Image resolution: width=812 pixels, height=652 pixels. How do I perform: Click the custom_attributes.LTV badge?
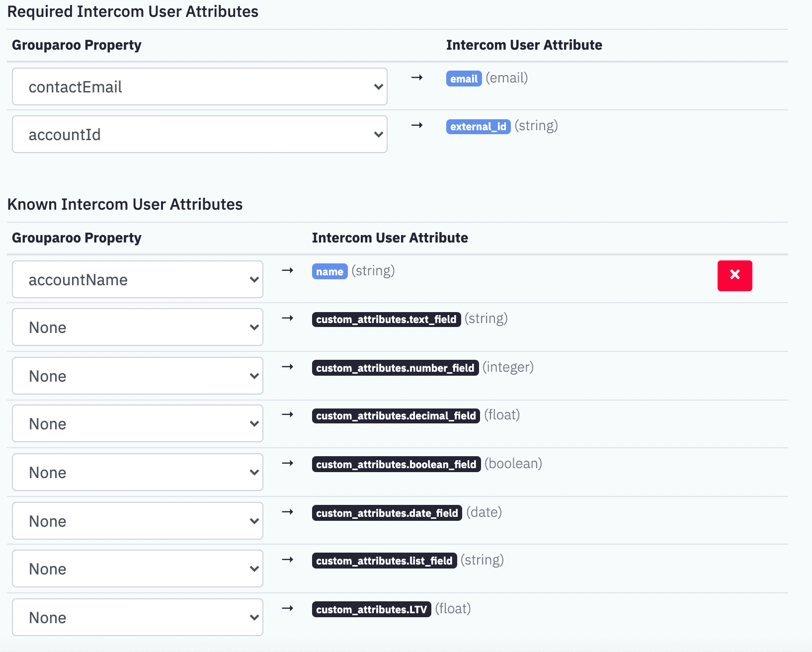point(371,609)
